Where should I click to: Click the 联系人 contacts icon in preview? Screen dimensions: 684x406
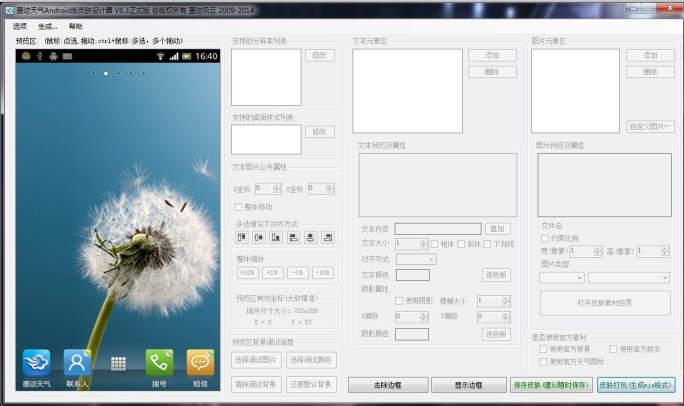[77, 363]
